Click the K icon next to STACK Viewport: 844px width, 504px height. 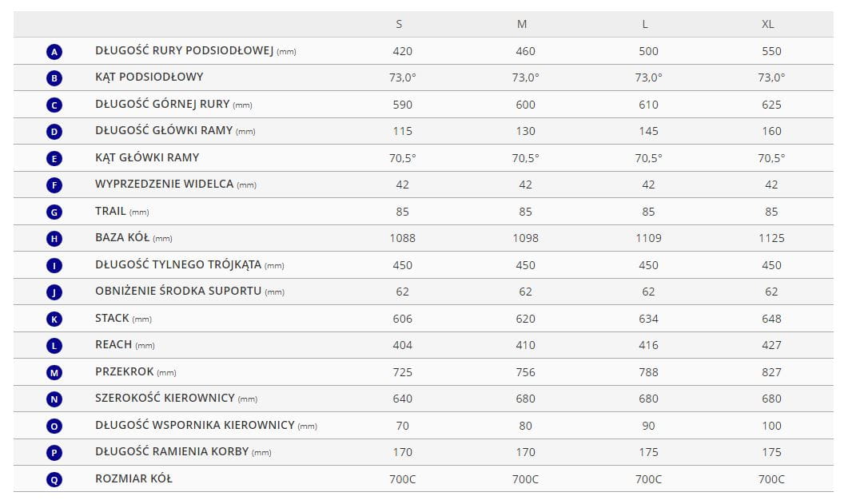[x=54, y=319]
